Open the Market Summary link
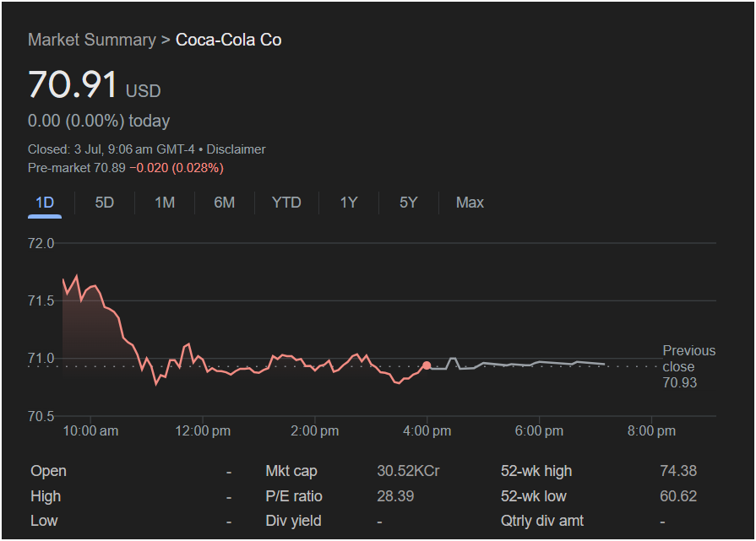The height and width of the screenshot is (541, 756). coord(91,40)
